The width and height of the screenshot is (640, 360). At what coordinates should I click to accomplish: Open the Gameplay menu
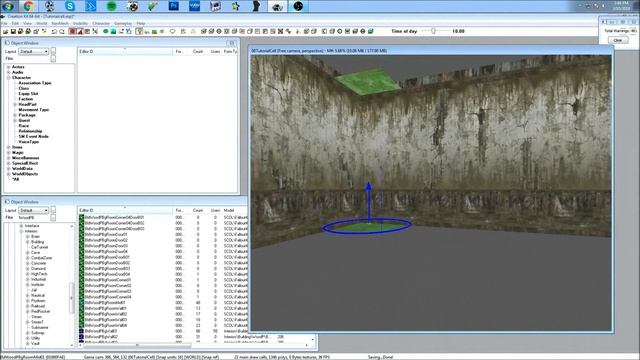coord(123,24)
